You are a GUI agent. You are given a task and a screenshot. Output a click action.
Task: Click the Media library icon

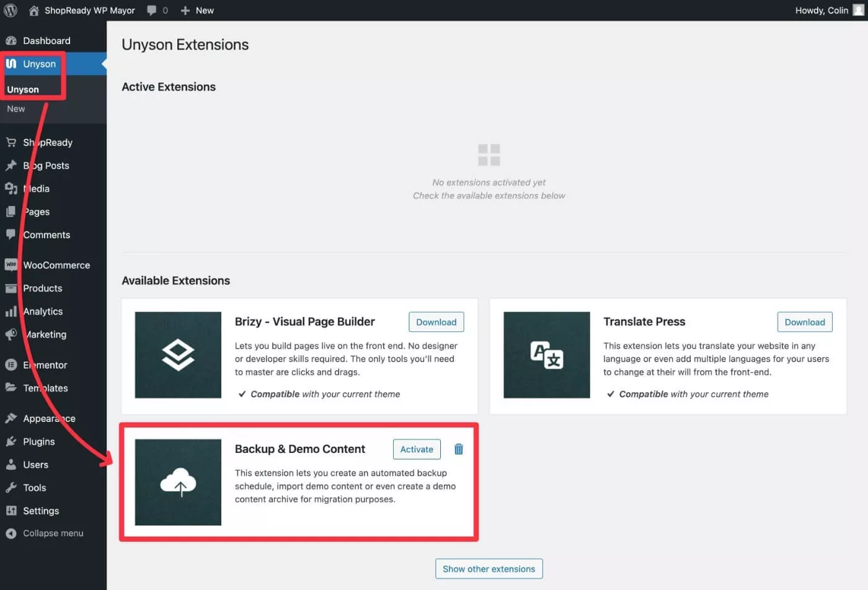click(x=11, y=189)
